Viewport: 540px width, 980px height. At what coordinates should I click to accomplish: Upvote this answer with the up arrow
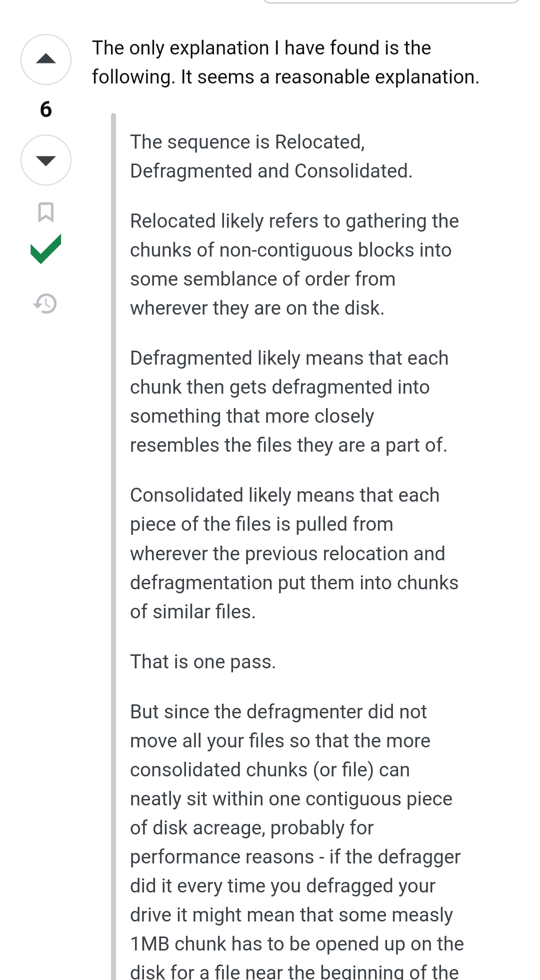tap(46, 60)
